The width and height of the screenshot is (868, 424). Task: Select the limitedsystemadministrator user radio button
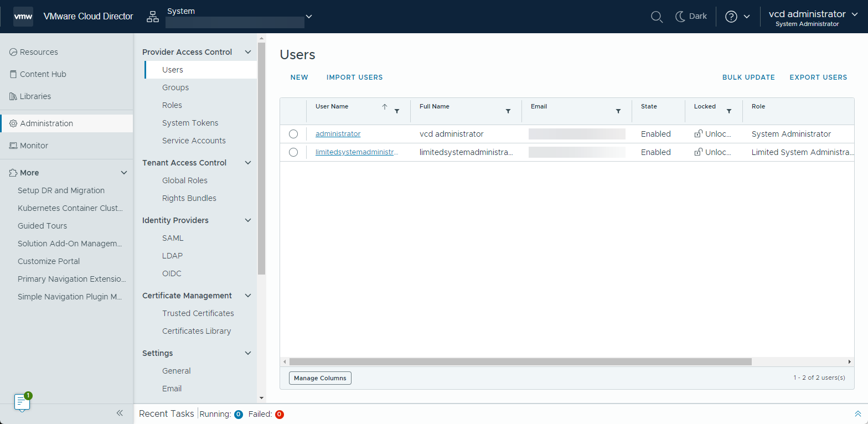(293, 152)
